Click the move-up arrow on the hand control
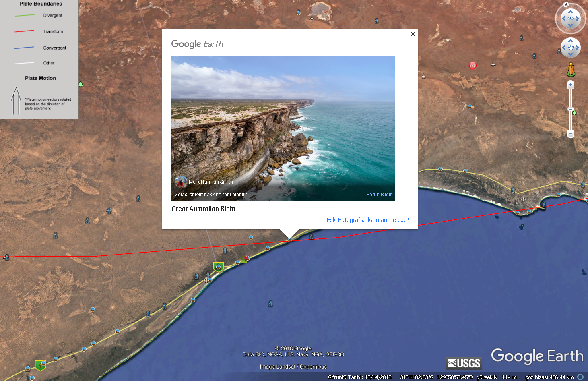The image size is (588, 381). tap(571, 41)
